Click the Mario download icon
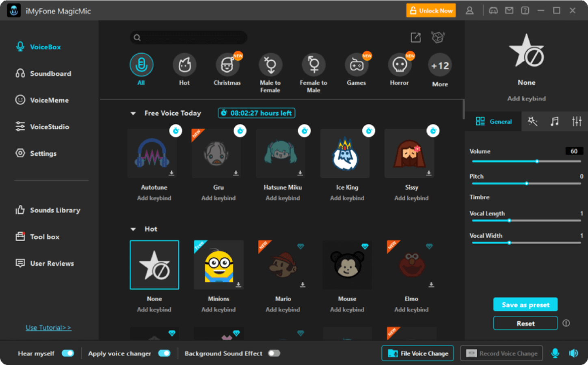 pyautogui.click(x=303, y=285)
